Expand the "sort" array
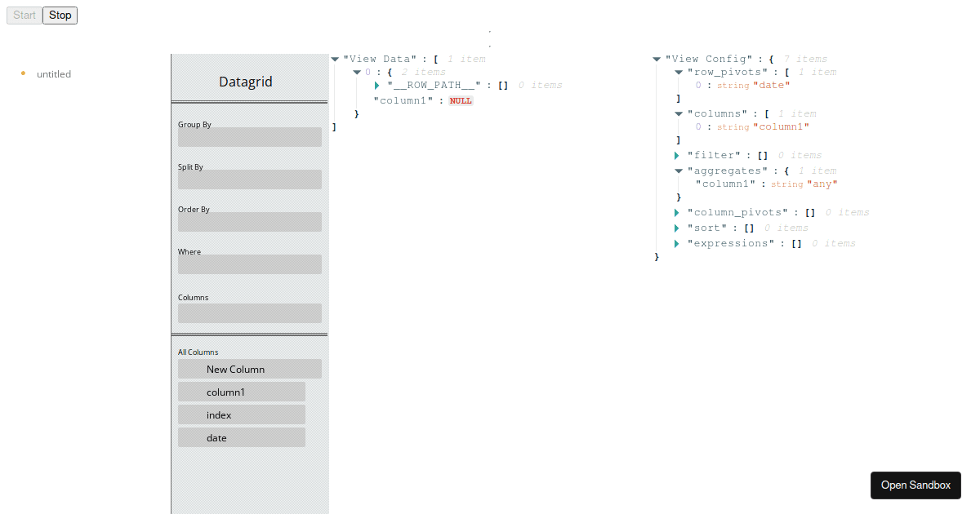This screenshot has height=514, width=980. click(676, 228)
